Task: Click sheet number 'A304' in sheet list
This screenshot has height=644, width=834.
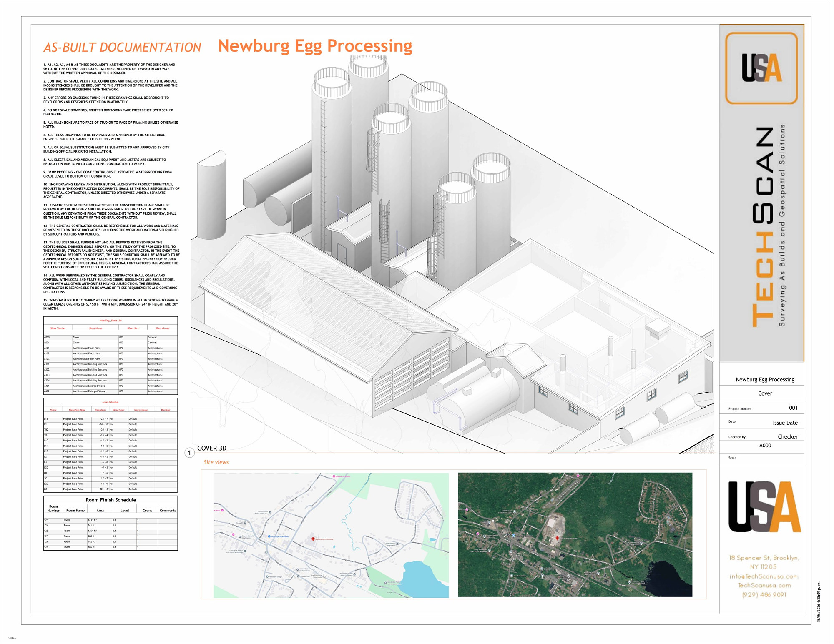Action: pyautogui.click(x=47, y=381)
